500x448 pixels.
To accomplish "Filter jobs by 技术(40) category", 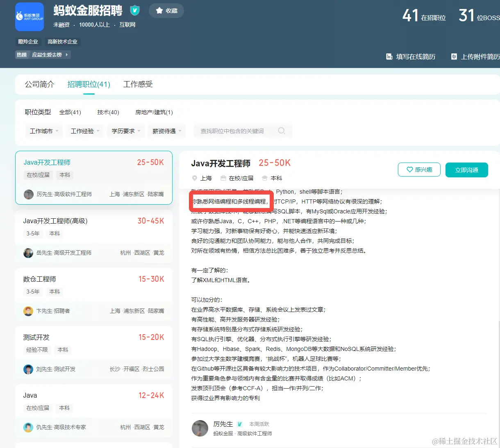I will pyautogui.click(x=108, y=112).
